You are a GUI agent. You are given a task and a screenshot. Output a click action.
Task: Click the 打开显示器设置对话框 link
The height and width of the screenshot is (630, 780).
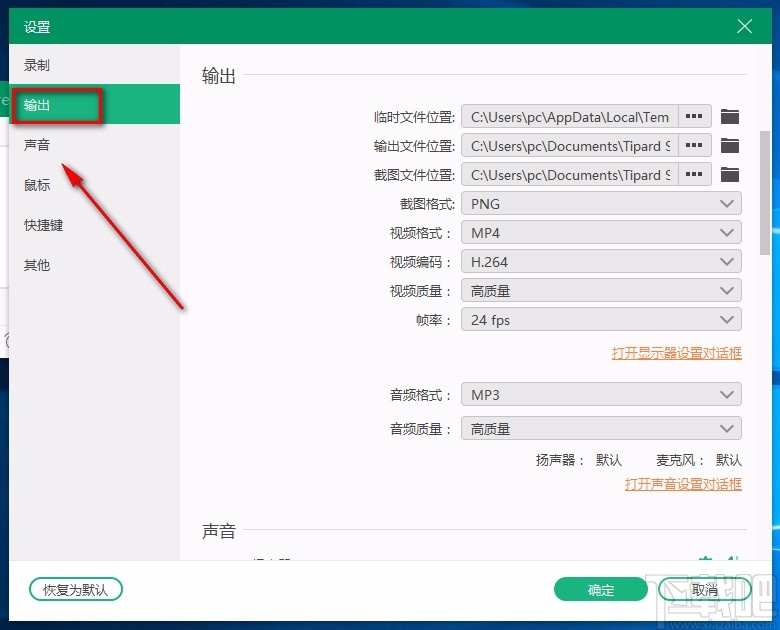(677, 353)
